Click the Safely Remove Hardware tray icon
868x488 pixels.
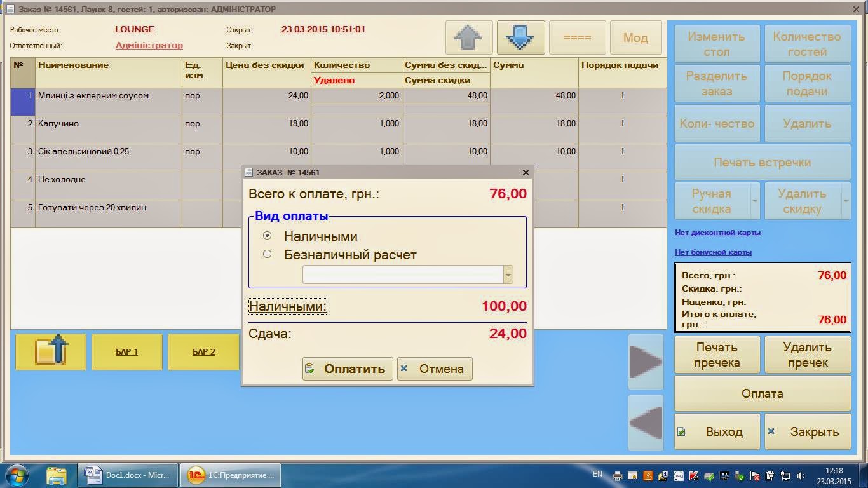pos(740,476)
